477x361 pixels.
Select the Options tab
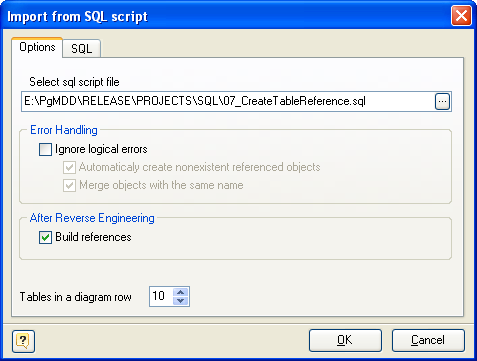point(37,47)
